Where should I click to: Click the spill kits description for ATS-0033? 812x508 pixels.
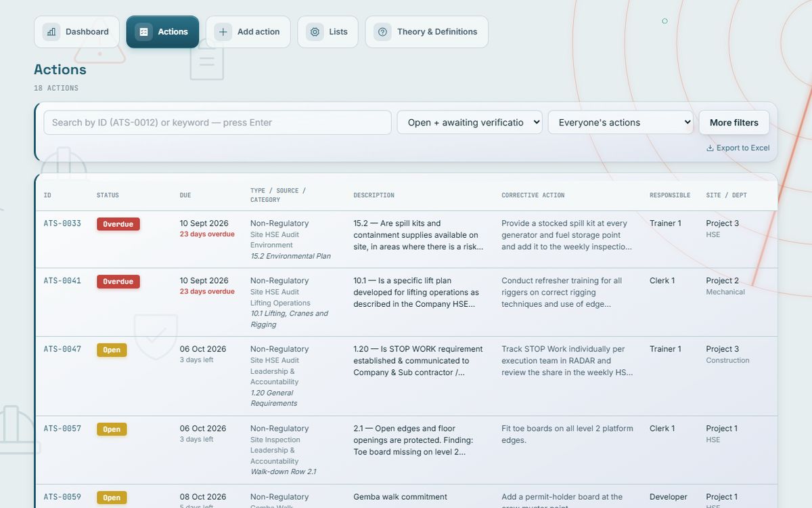[x=419, y=235]
